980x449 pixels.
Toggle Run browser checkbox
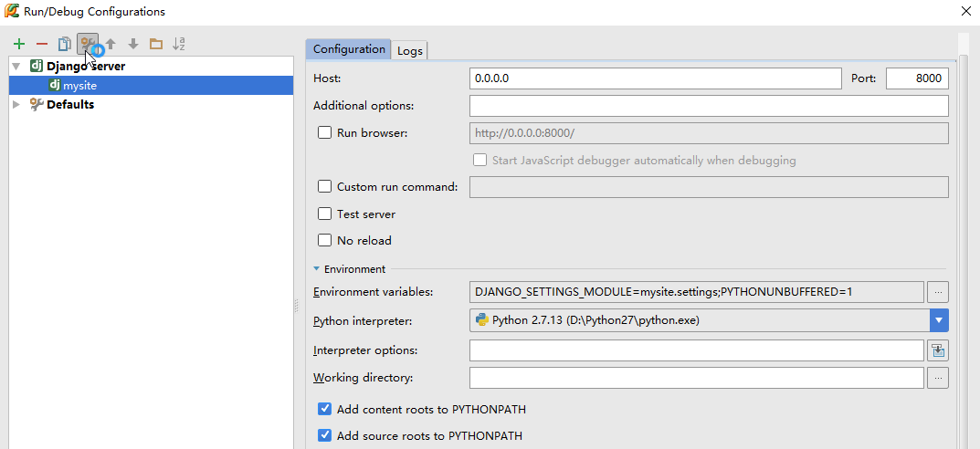pos(324,132)
